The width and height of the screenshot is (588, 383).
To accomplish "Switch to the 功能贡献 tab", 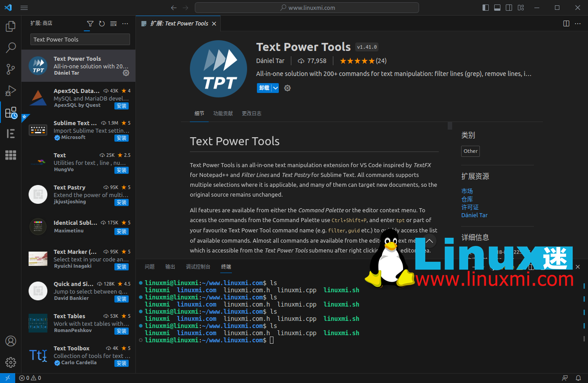I will [223, 114].
